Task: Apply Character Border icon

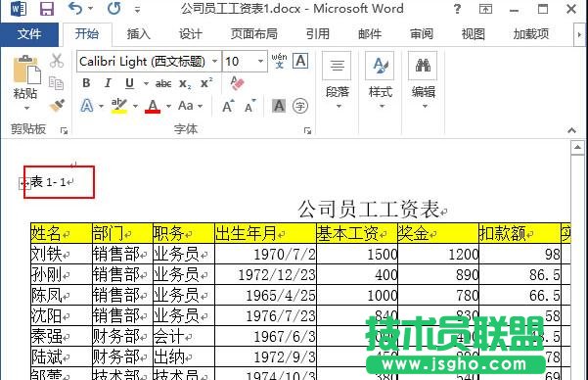Action: tap(300, 61)
